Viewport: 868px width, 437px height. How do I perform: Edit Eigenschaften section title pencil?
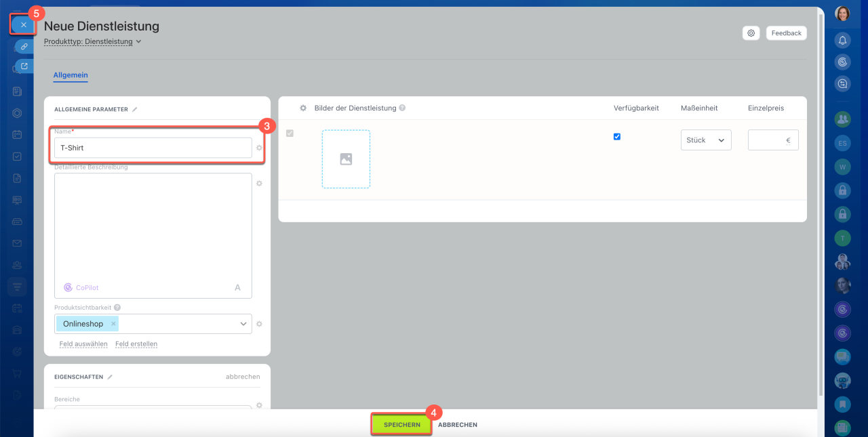pyautogui.click(x=110, y=377)
